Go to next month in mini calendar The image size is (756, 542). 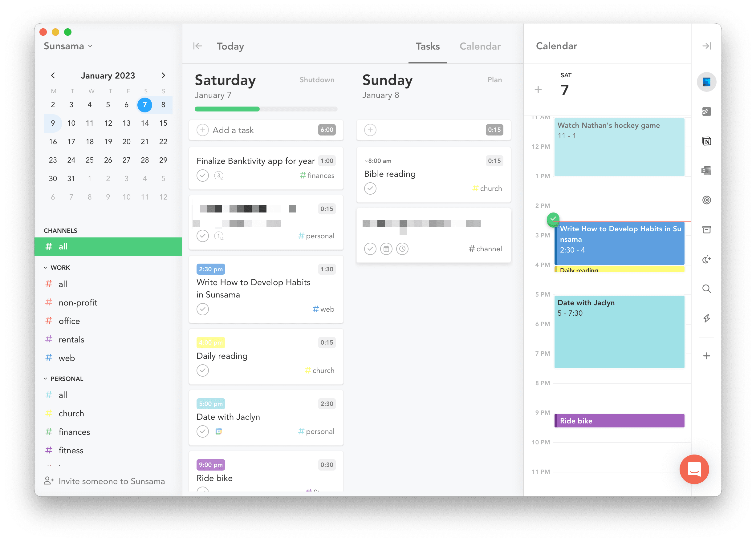point(163,75)
